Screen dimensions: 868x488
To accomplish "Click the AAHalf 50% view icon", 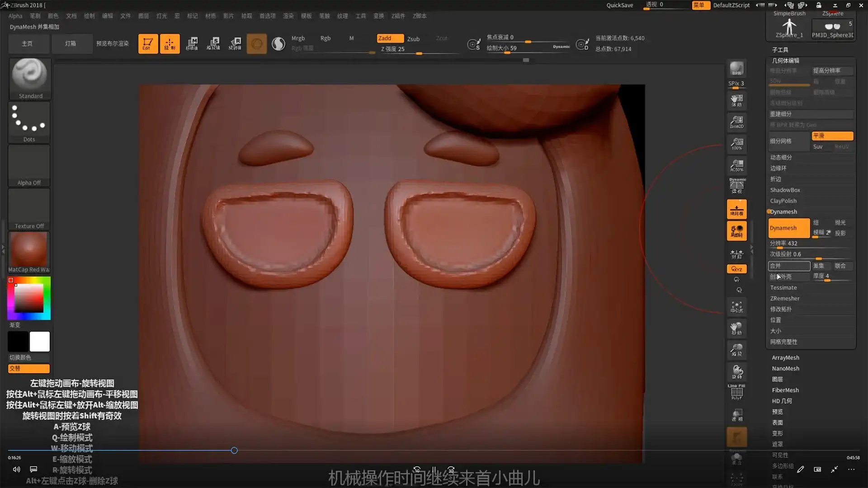I will [x=737, y=165].
